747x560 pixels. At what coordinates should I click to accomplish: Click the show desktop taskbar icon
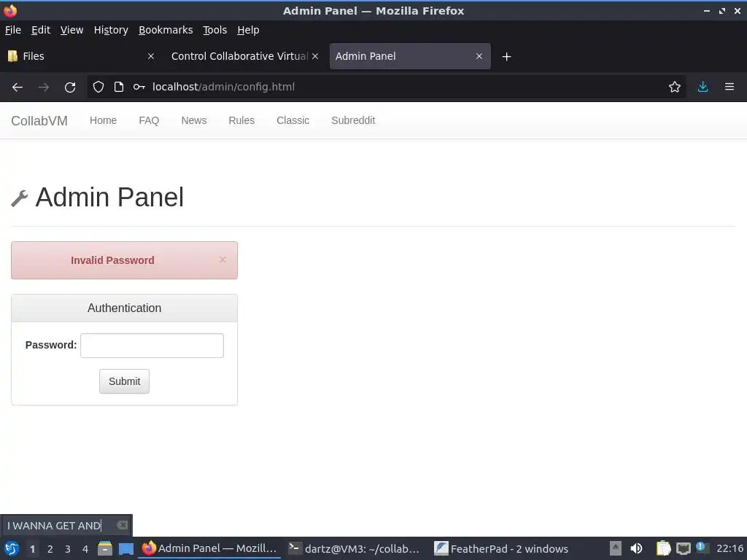click(125, 548)
